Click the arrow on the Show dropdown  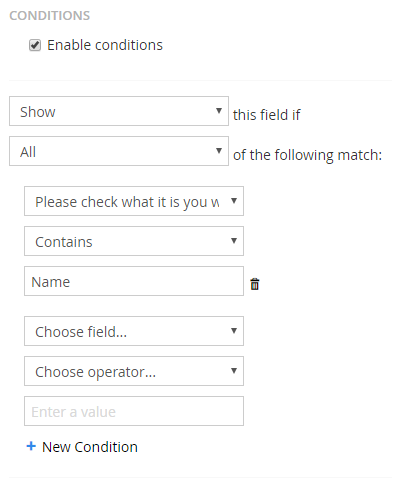click(x=219, y=111)
